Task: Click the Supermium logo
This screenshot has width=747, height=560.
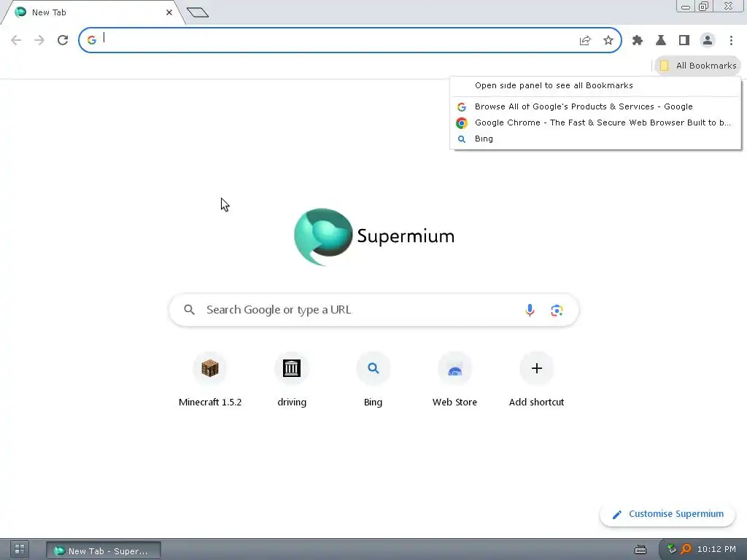Action: (374, 237)
